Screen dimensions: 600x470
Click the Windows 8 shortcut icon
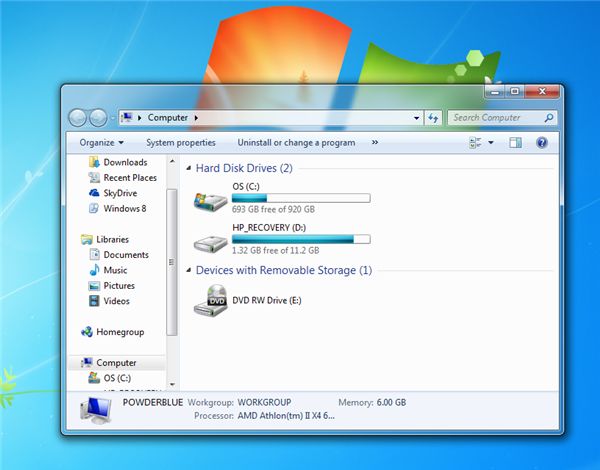click(x=94, y=208)
